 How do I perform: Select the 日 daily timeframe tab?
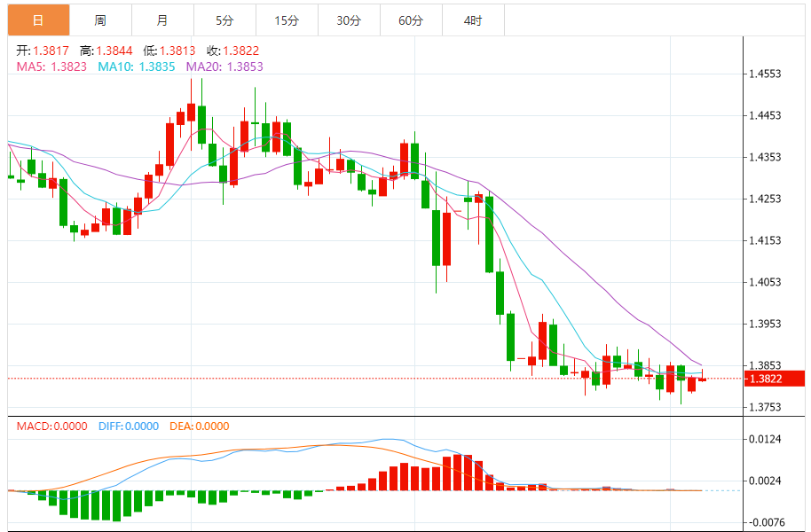coord(38,20)
